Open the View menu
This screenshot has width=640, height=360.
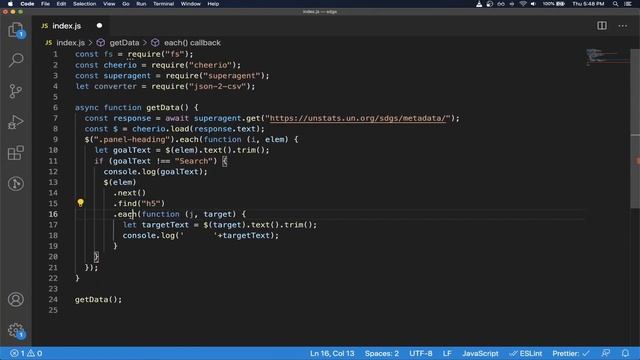pos(109,4)
